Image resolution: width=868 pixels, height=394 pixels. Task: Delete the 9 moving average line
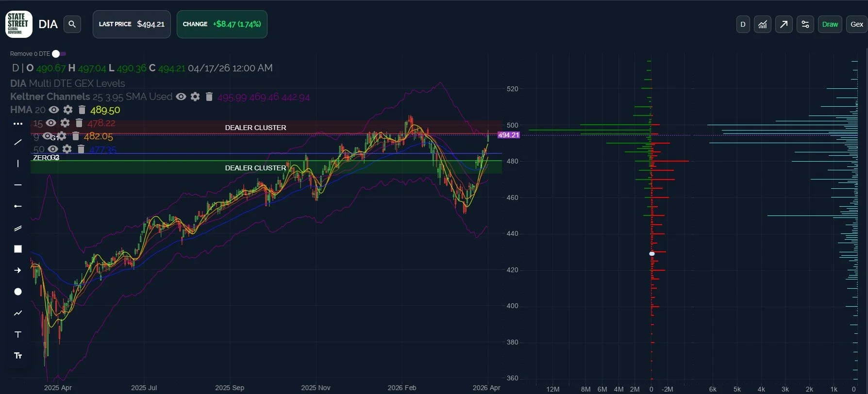[x=76, y=136]
